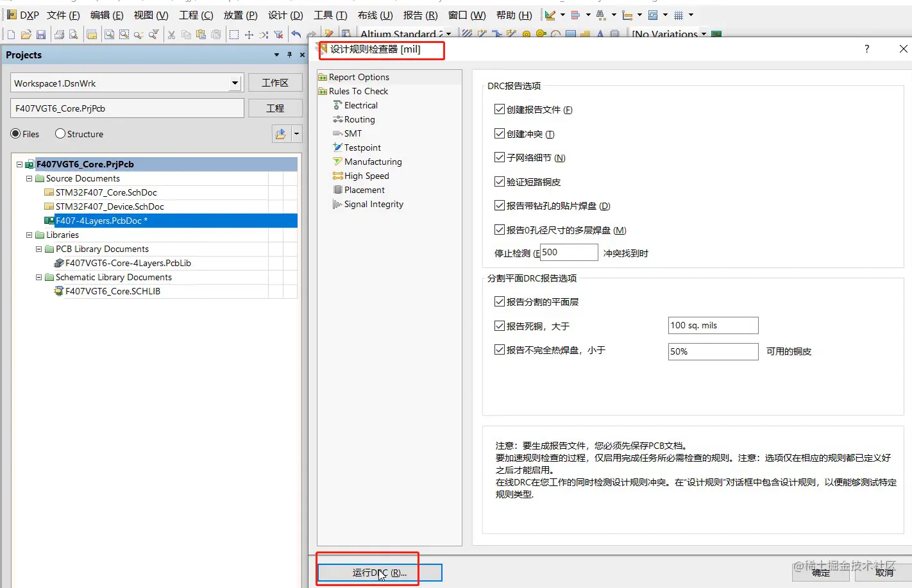Click the Alignment Tools icon
Image resolution: width=912 pixels, height=588 pixels.
(575, 15)
